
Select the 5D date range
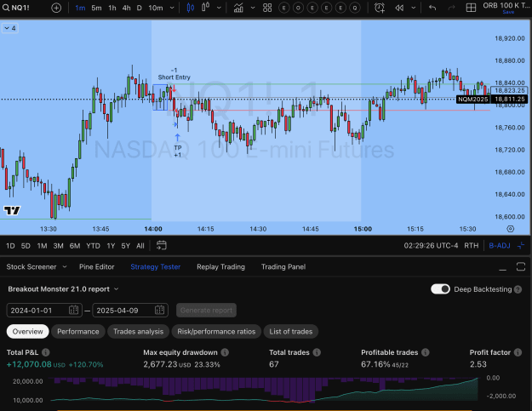[x=26, y=246]
